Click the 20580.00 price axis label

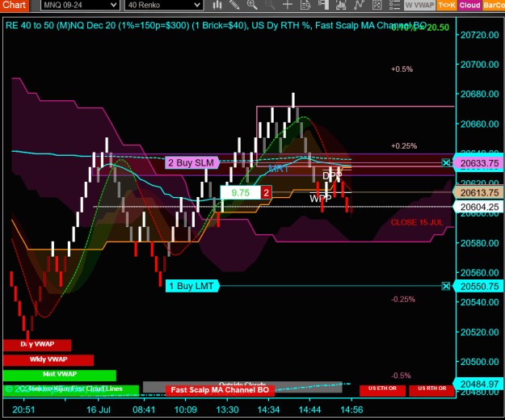click(480, 243)
